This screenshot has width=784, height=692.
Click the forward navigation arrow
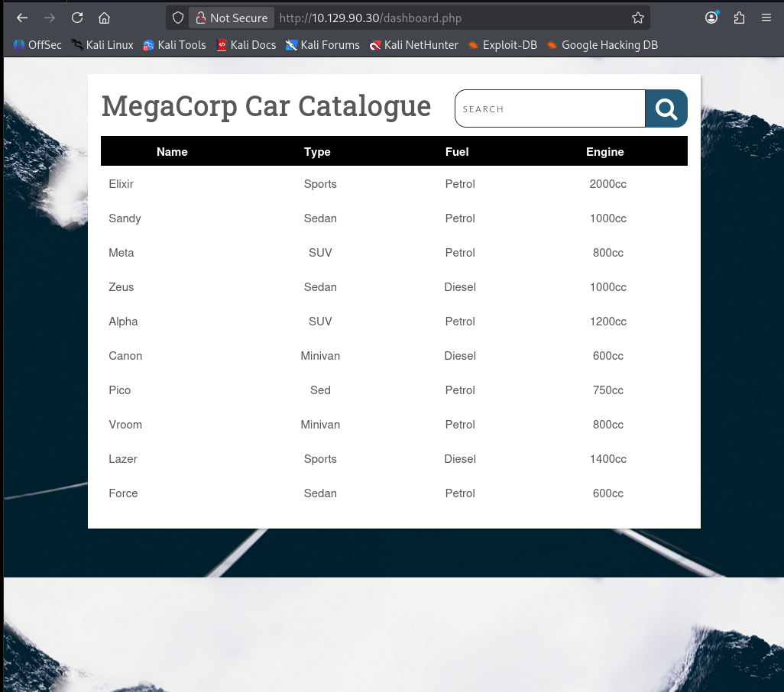point(48,18)
